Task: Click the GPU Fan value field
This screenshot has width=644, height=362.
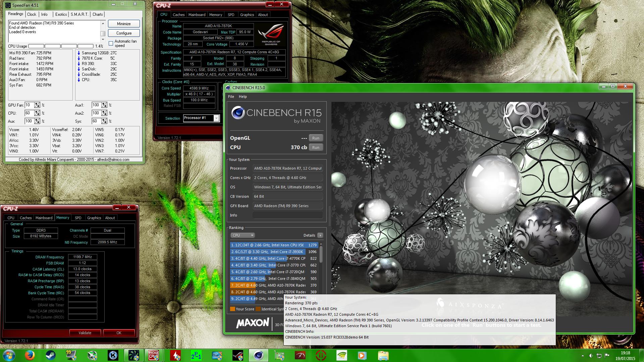Action: click(x=30, y=105)
